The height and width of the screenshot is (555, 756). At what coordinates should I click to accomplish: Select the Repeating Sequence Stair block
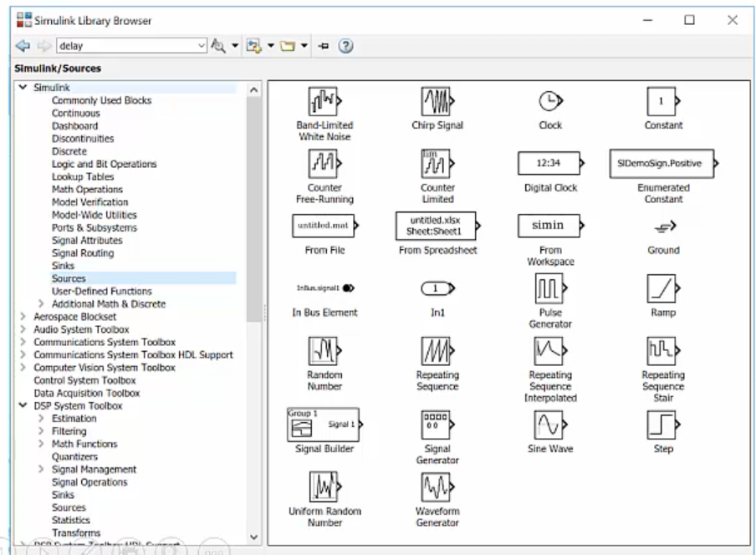pos(663,351)
